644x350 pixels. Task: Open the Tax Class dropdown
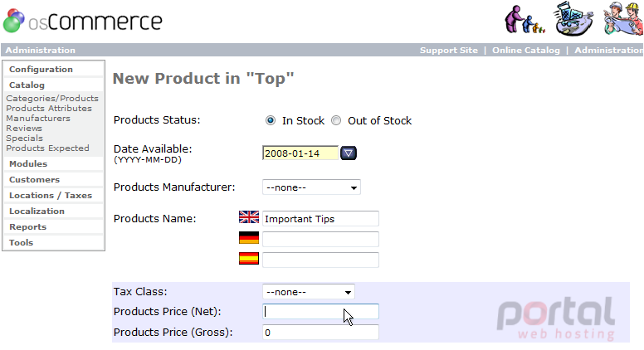pyautogui.click(x=309, y=292)
